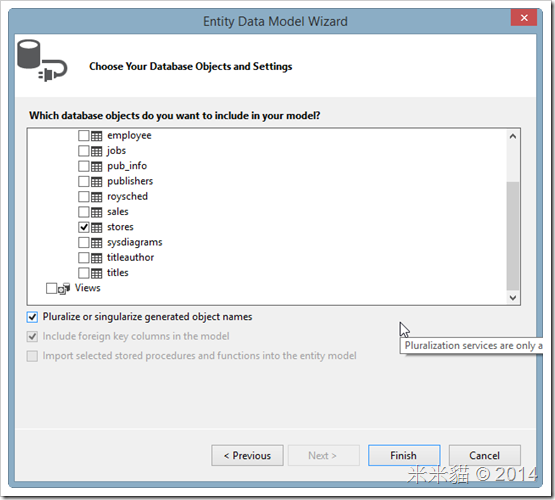Screen dimensions: 555x500
Task: Uncheck the stores table checkbox
Action: click(x=84, y=227)
